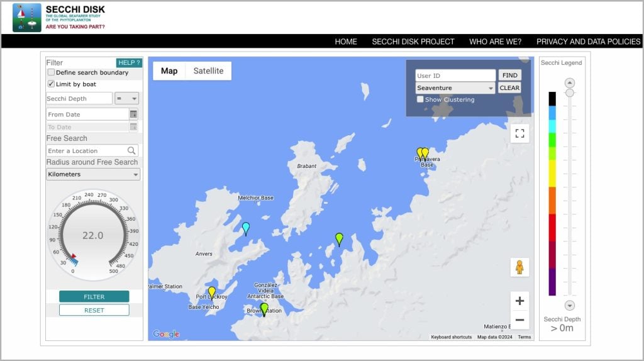The width and height of the screenshot is (644, 361).
Task: Click the Secchi legend down arrow
Action: point(569,306)
